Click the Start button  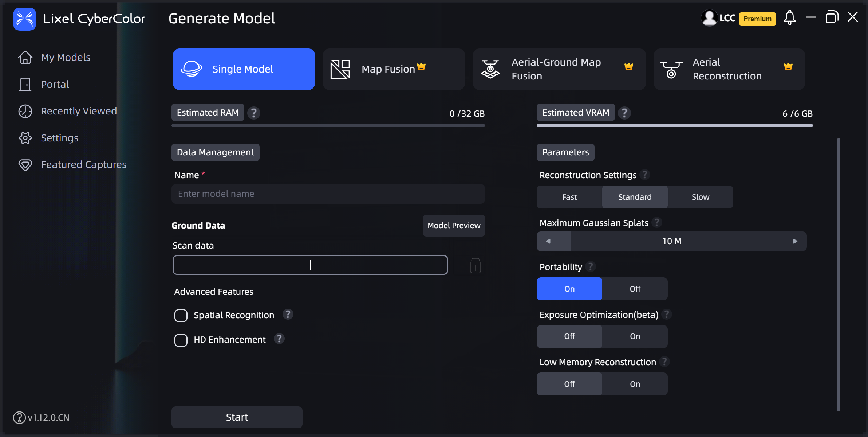[237, 417]
